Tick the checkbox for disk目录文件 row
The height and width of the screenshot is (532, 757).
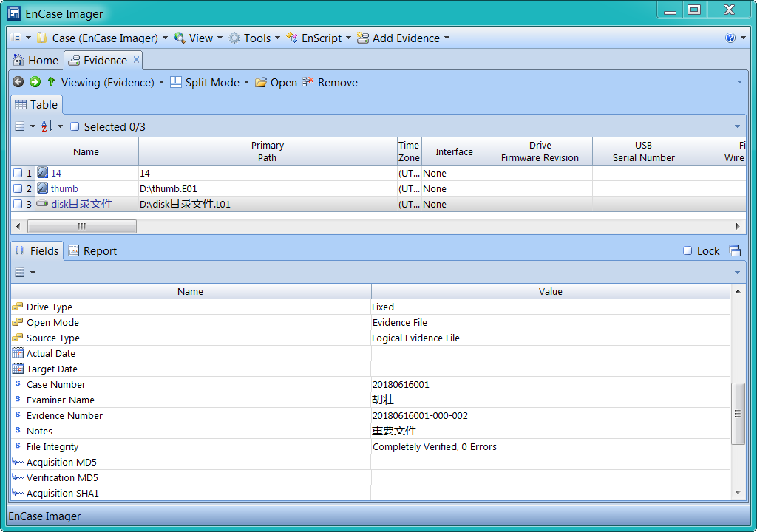(x=18, y=204)
